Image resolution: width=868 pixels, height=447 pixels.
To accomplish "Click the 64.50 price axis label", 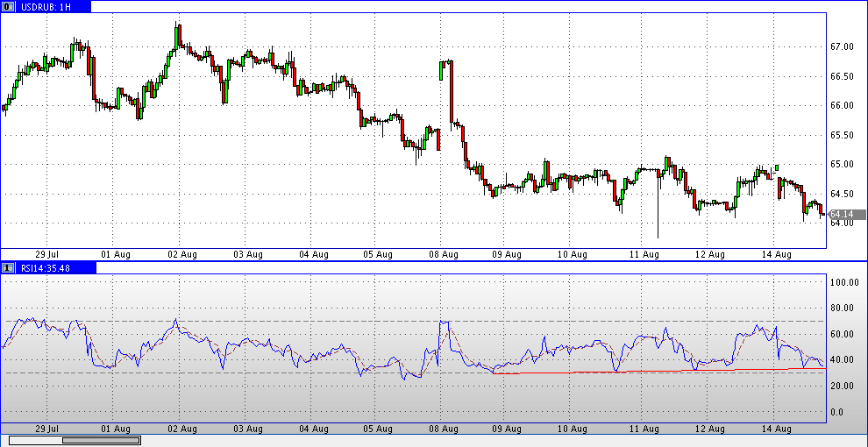I will click(x=842, y=194).
